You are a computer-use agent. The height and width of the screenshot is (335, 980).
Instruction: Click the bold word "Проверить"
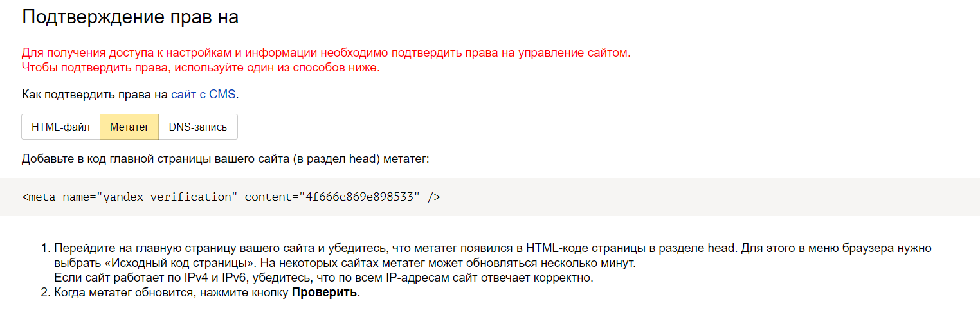point(324,293)
